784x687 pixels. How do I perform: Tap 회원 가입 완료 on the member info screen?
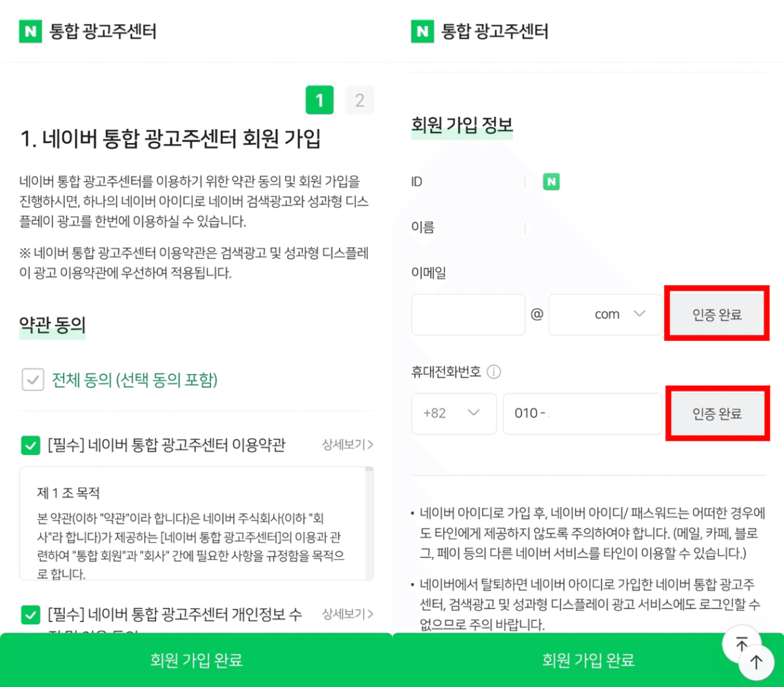tap(588, 660)
